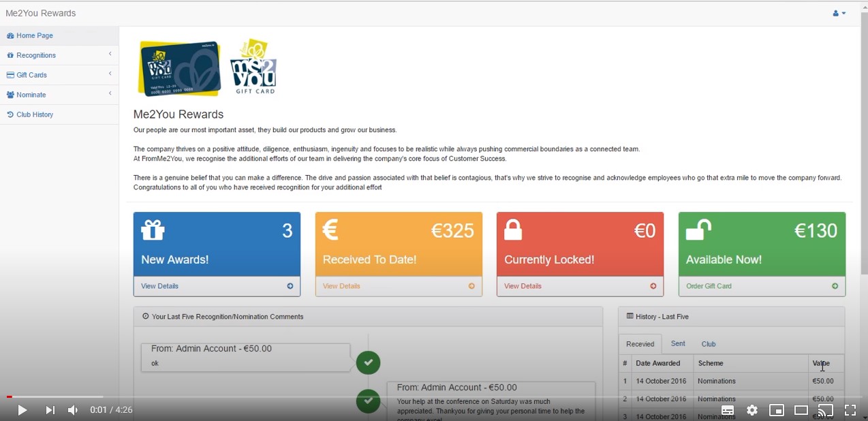The image size is (868, 421).
Task: Click the arrow icon beside Order Gift Card
Action: point(835,286)
